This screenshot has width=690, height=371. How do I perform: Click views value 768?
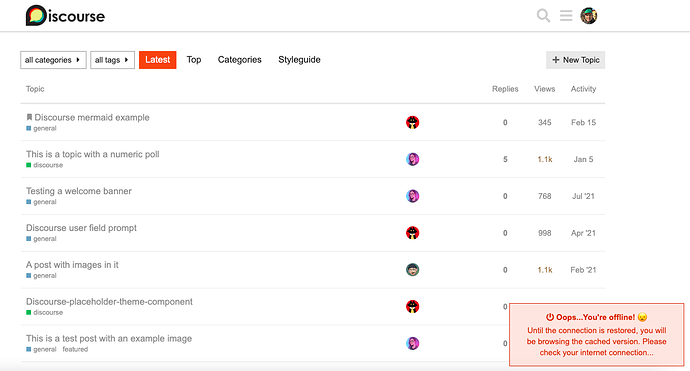point(544,196)
